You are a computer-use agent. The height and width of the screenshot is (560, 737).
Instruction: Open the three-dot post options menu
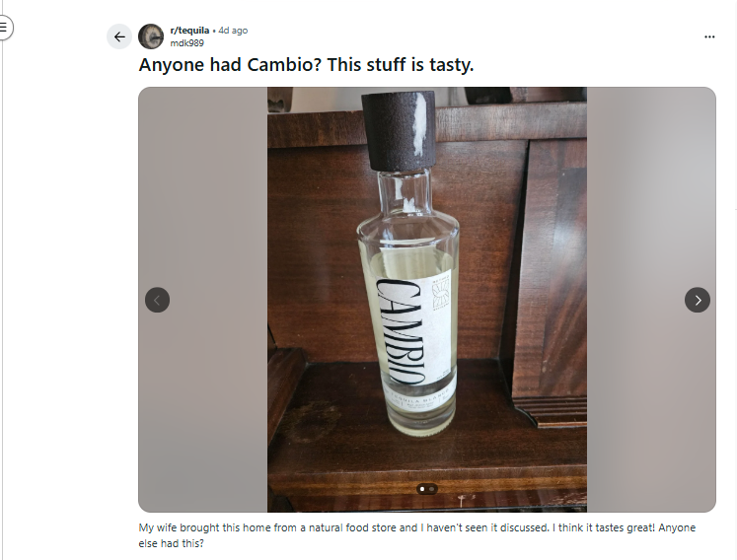[709, 36]
